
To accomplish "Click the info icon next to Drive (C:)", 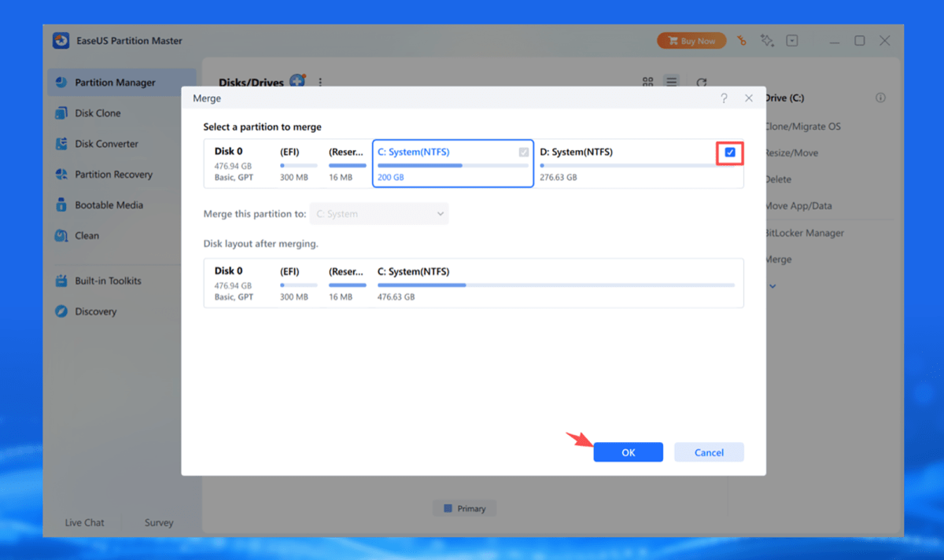I will pyautogui.click(x=880, y=98).
